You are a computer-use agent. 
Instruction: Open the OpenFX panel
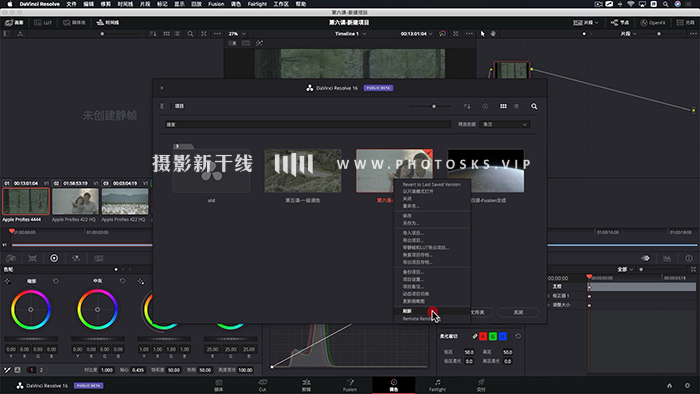pyautogui.click(x=653, y=22)
